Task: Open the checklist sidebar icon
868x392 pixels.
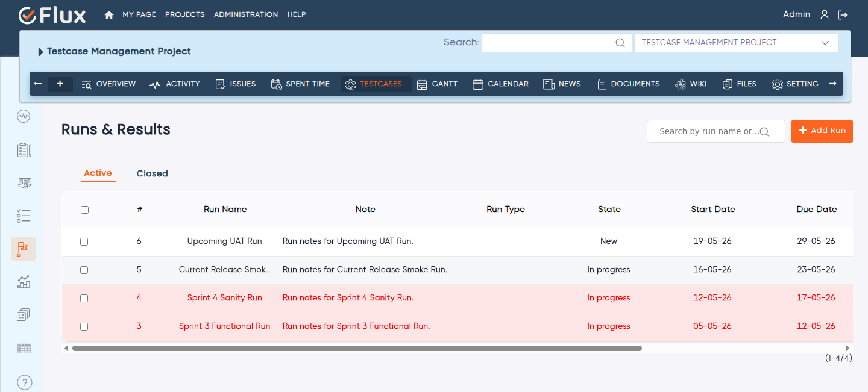Action: coord(24,216)
